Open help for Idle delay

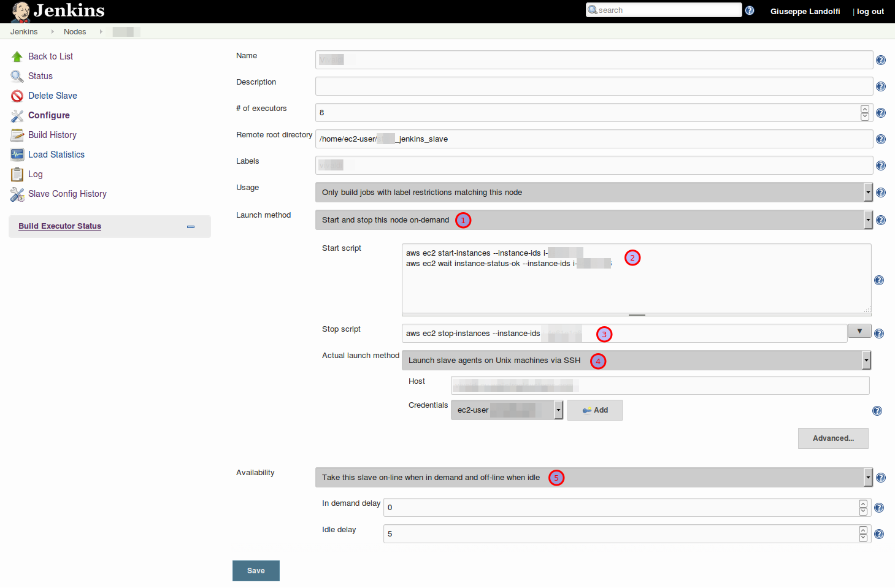click(879, 534)
